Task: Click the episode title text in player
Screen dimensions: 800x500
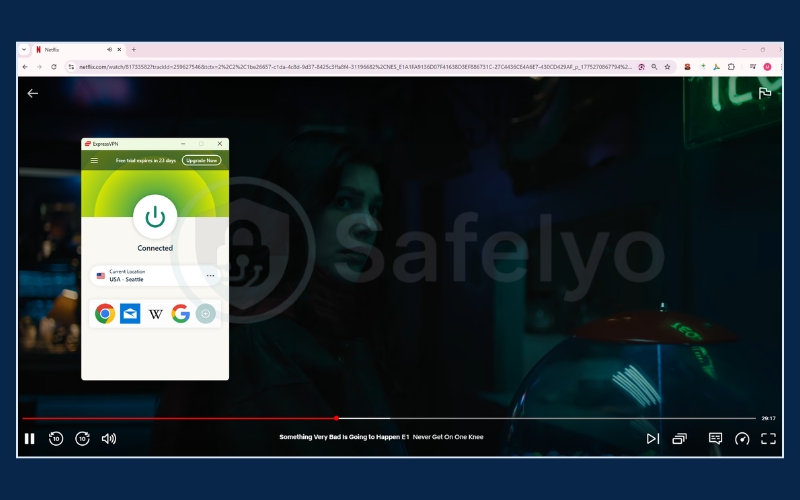Action: coord(381,437)
